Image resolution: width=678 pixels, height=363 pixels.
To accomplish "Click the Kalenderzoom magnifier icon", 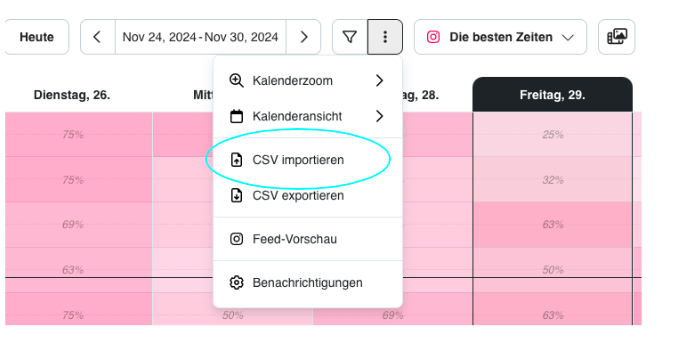I will (x=236, y=80).
